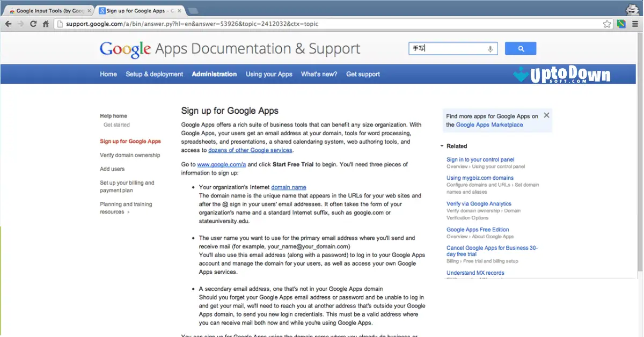Reload the current support page

tap(33, 24)
